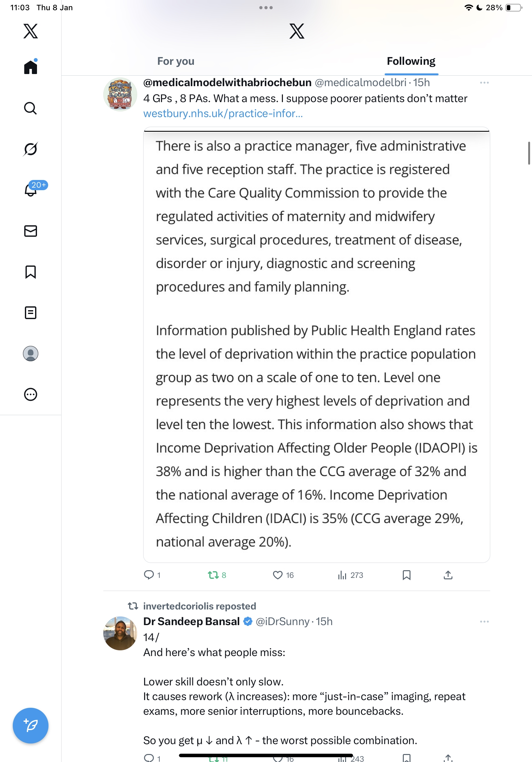Switch to the For you tab

175,61
